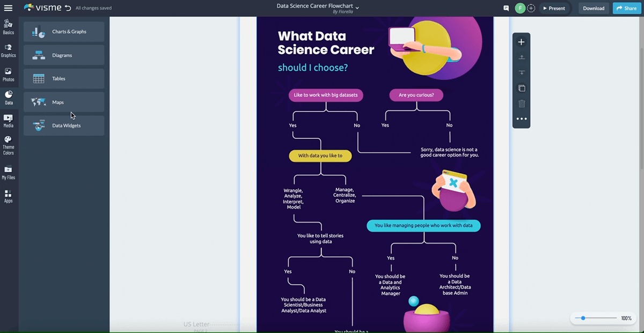Expand the Data Science Career Flowchart title dropdown
Image resolution: width=644 pixels, height=333 pixels.
point(357,6)
